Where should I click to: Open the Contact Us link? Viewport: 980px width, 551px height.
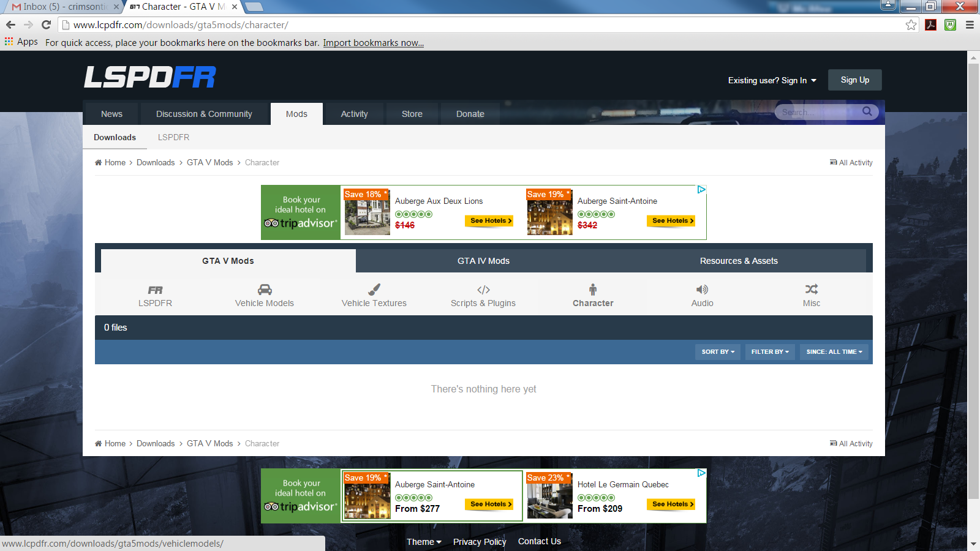(540, 541)
